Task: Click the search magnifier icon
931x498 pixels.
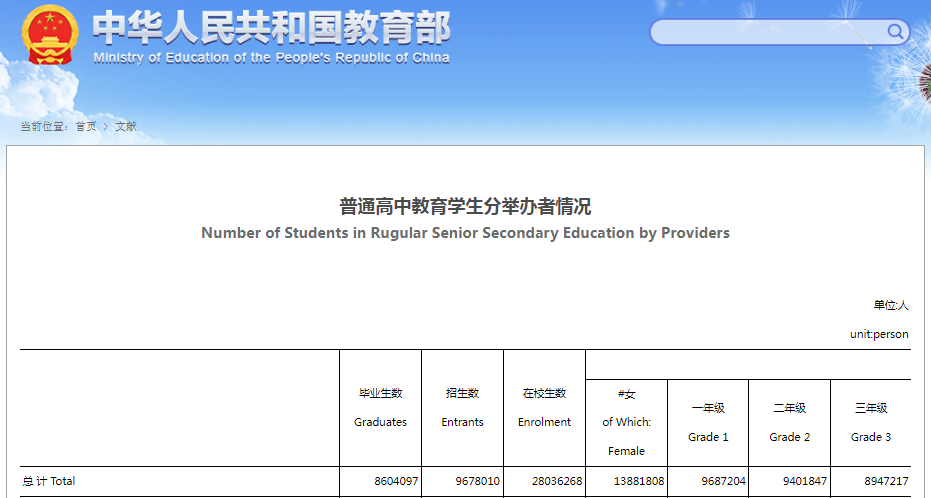Action: (x=895, y=32)
